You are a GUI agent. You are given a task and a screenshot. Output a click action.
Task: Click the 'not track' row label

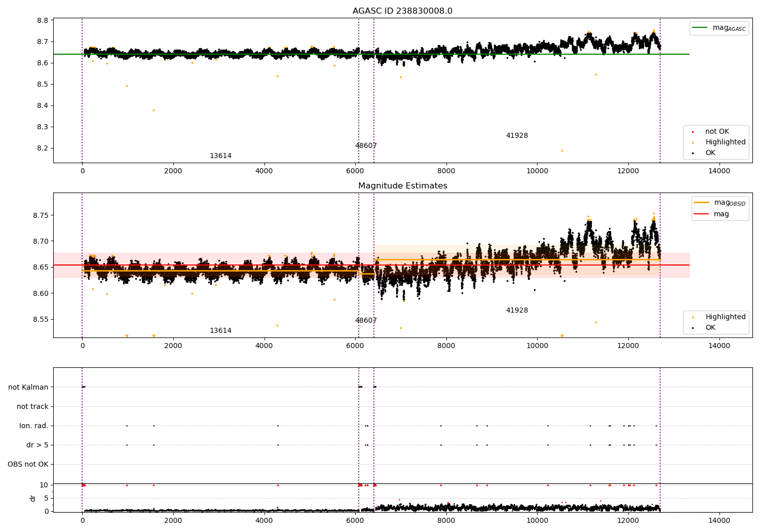[32, 406]
